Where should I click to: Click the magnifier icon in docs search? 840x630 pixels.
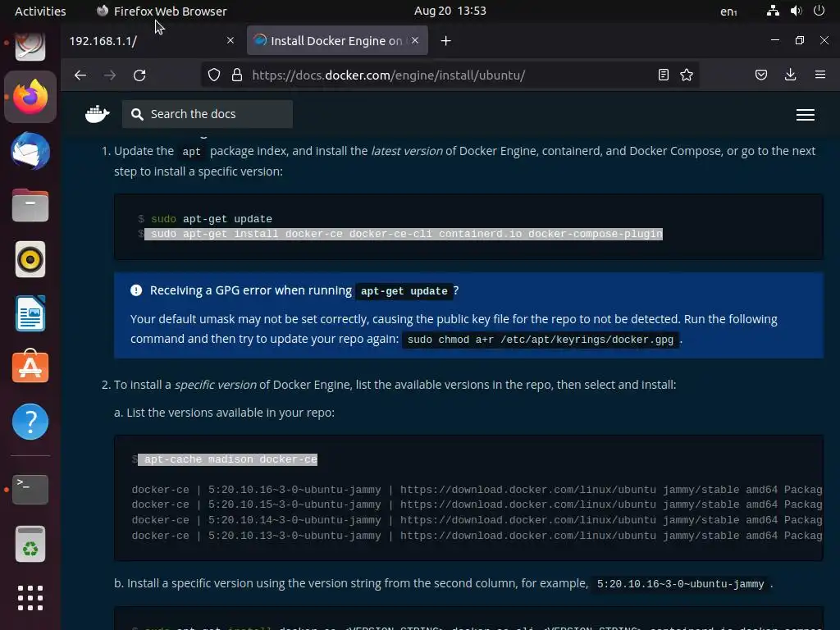[x=137, y=114]
